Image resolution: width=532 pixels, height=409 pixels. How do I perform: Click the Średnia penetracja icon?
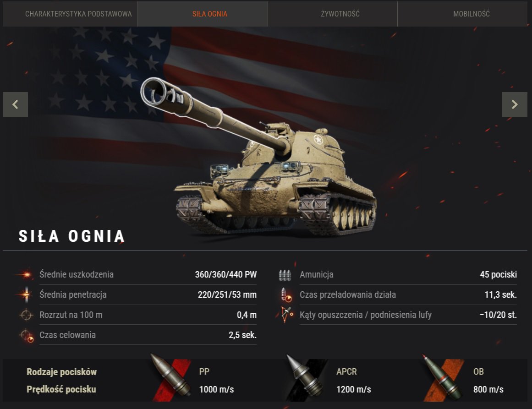click(26, 294)
